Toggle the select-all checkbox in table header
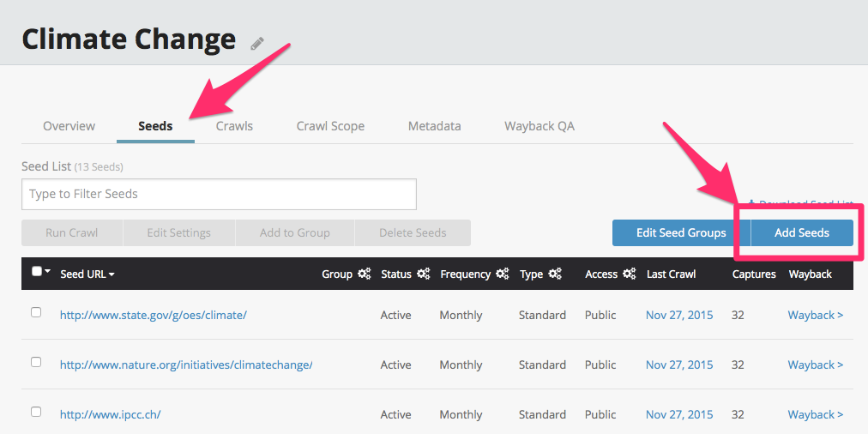The image size is (868, 434). (36, 272)
